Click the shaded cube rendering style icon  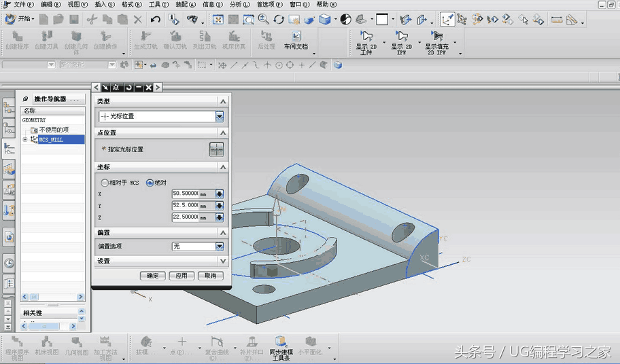(325, 19)
